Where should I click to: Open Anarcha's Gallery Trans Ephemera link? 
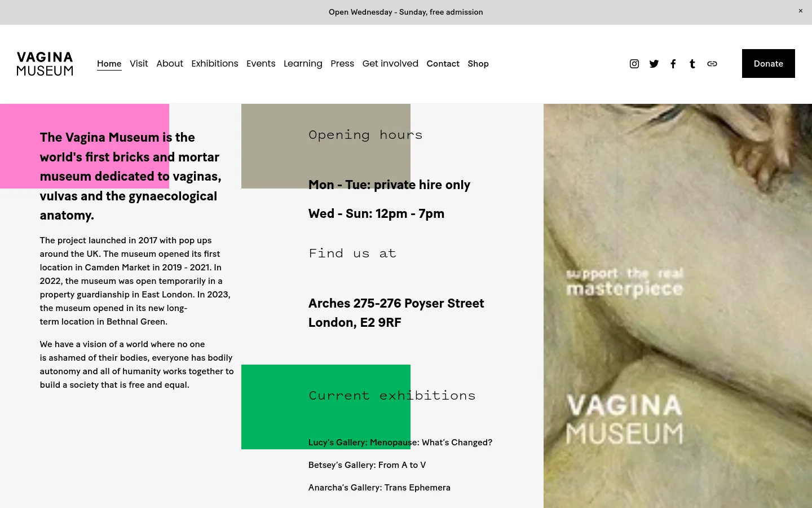(x=379, y=488)
